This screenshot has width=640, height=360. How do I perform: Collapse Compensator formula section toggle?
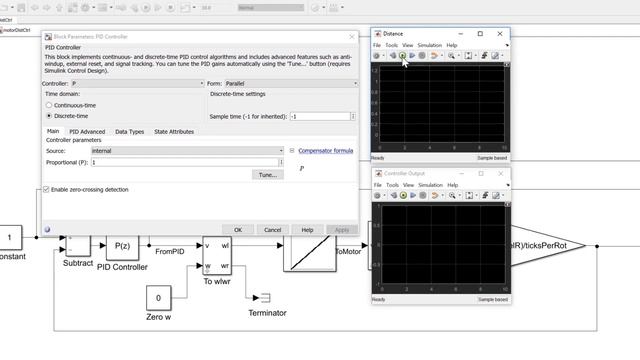(x=292, y=151)
